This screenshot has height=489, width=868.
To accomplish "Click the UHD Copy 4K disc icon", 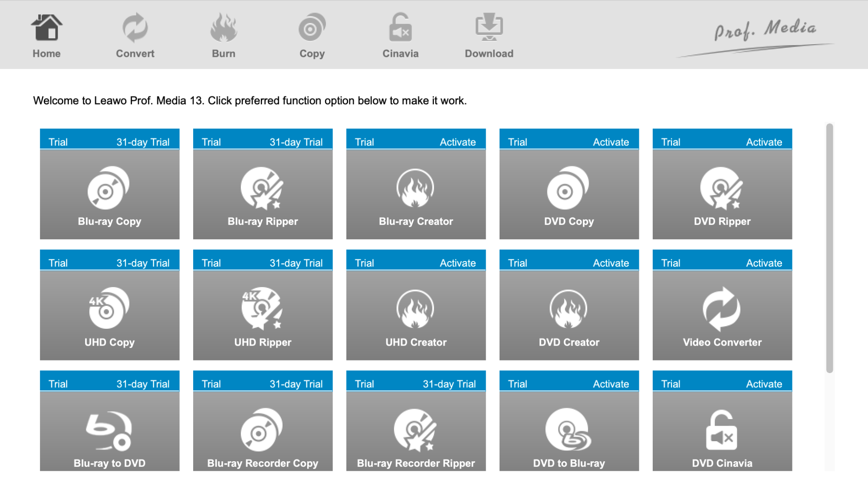I will point(108,308).
